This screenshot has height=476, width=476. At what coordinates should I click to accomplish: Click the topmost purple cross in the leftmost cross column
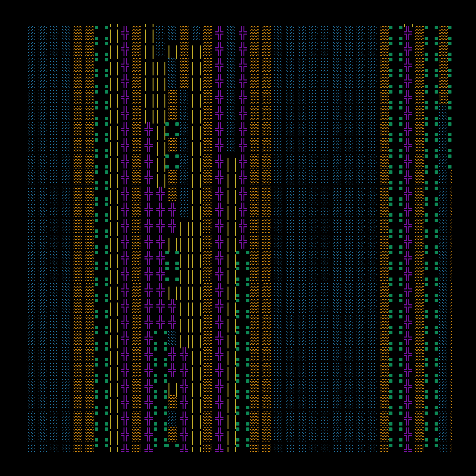(125, 33)
